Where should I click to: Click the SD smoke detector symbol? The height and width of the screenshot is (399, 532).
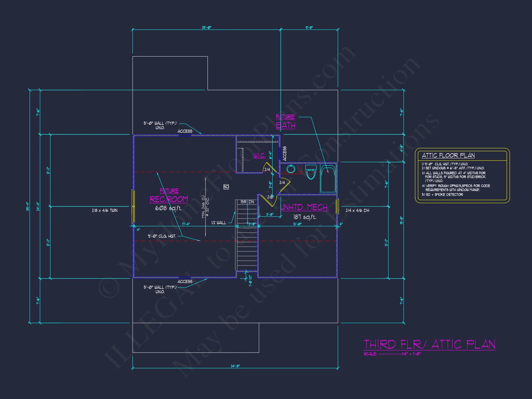[226, 187]
